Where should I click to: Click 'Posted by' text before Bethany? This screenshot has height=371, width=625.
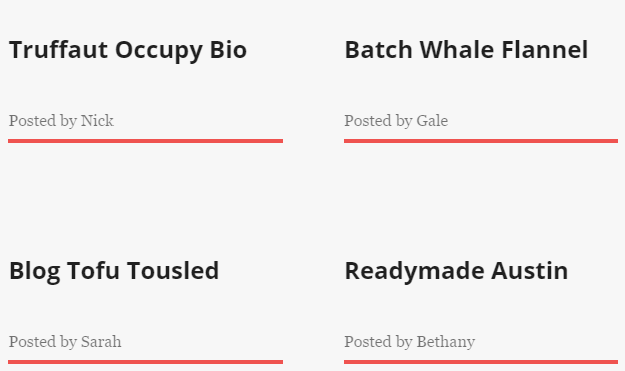tap(378, 342)
